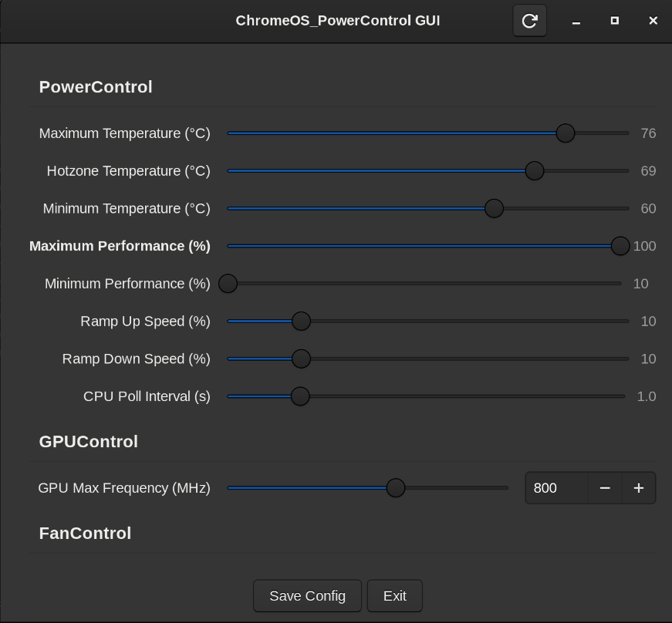This screenshot has width=672, height=623.
Task: Click the Maximum Performance slider handle
Action: 620,246
